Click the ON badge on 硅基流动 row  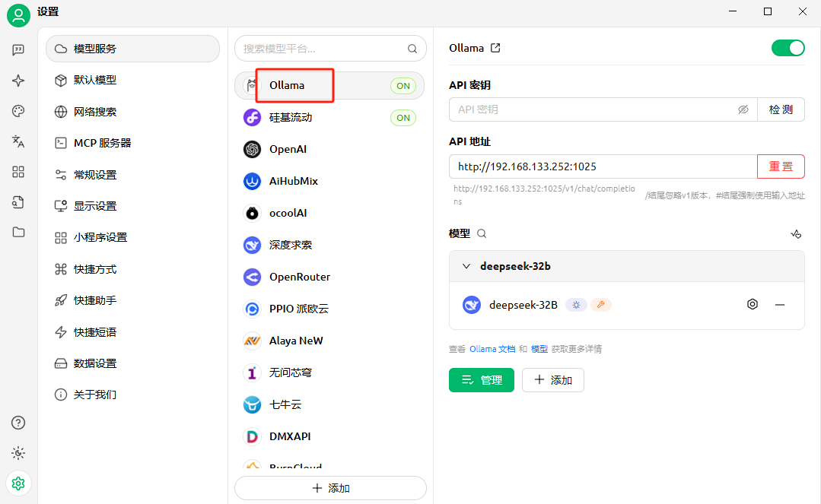[x=403, y=118]
